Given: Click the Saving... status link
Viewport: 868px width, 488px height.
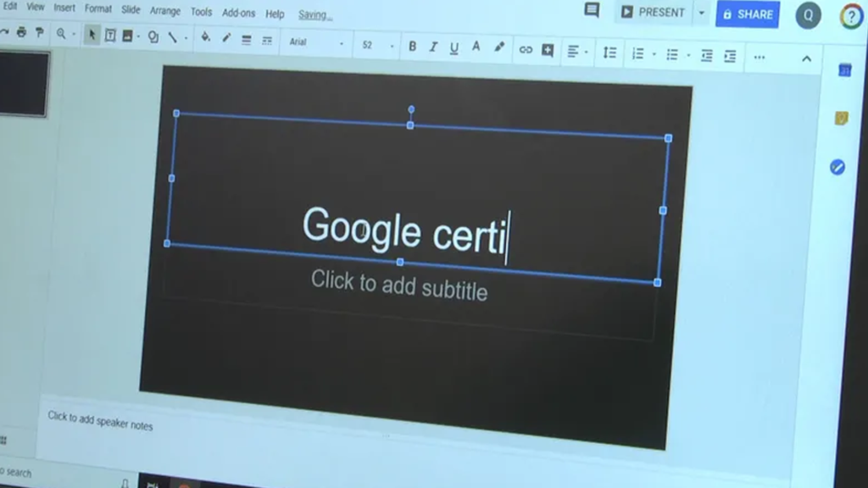Looking at the screenshot, I should (315, 15).
